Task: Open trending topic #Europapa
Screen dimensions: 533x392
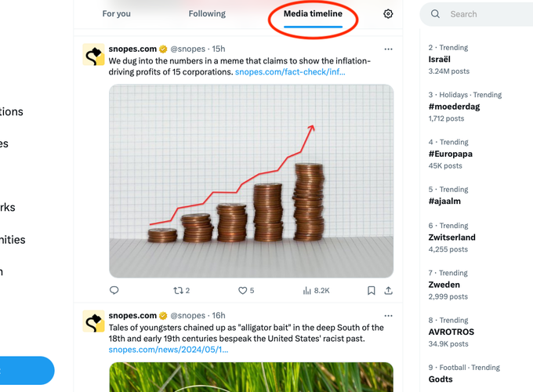Action: [451, 154]
